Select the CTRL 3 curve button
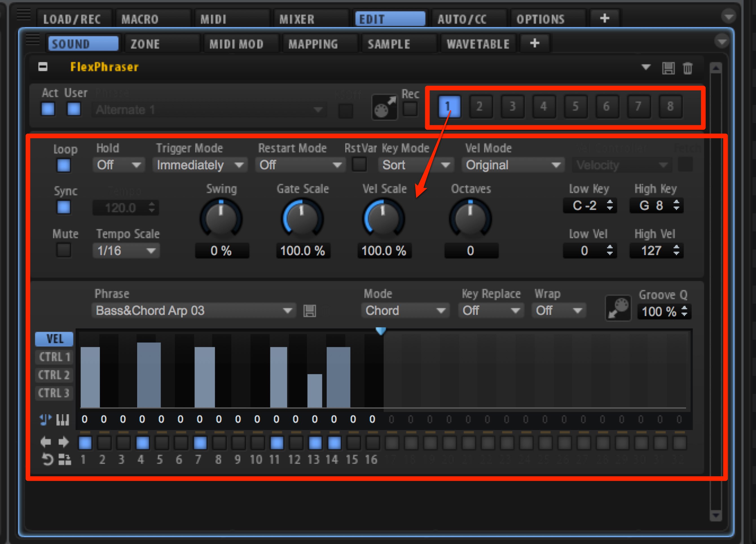 pyautogui.click(x=54, y=393)
